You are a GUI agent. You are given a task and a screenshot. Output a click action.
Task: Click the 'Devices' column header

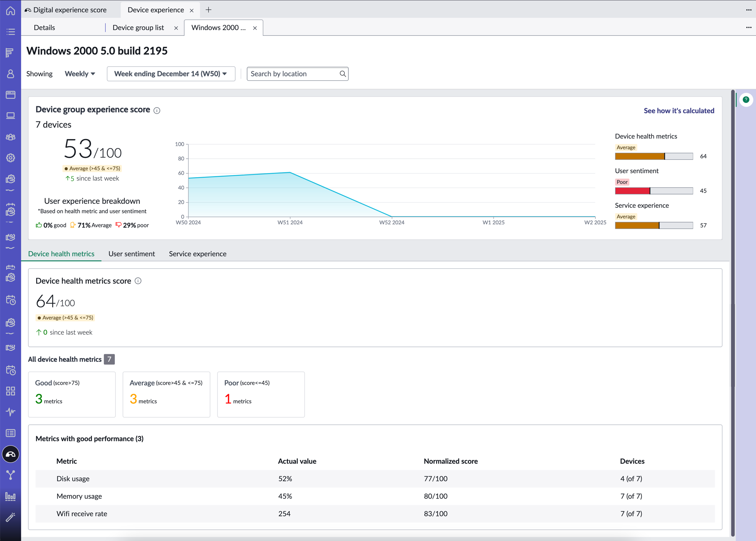(632, 461)
